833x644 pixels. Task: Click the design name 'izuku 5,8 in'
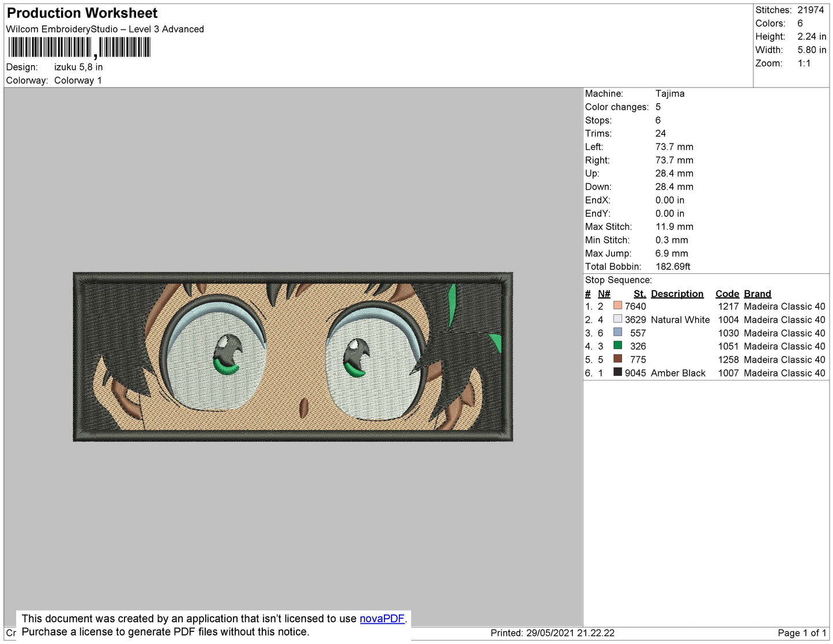[x=78, y=67]
